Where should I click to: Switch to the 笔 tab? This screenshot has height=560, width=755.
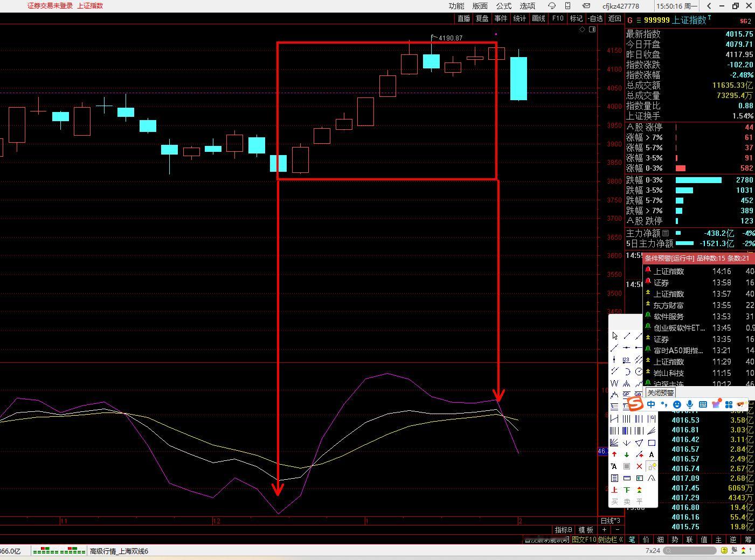[632, 540]
